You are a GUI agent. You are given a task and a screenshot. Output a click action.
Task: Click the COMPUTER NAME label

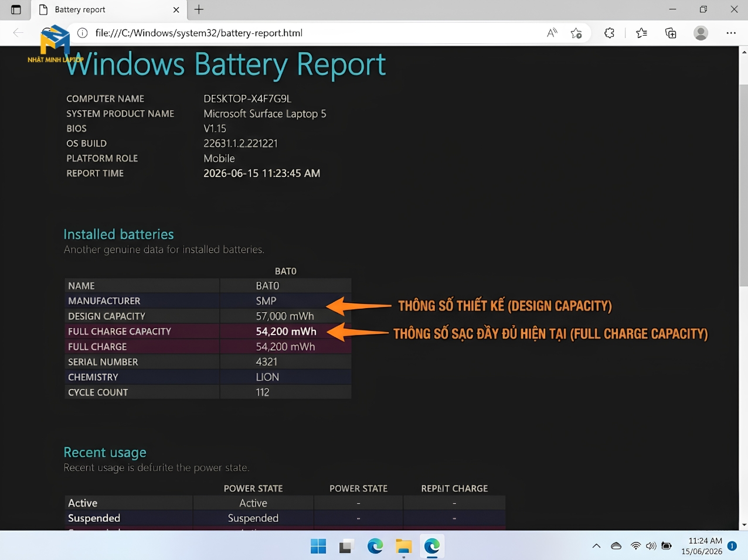[105, 98]
